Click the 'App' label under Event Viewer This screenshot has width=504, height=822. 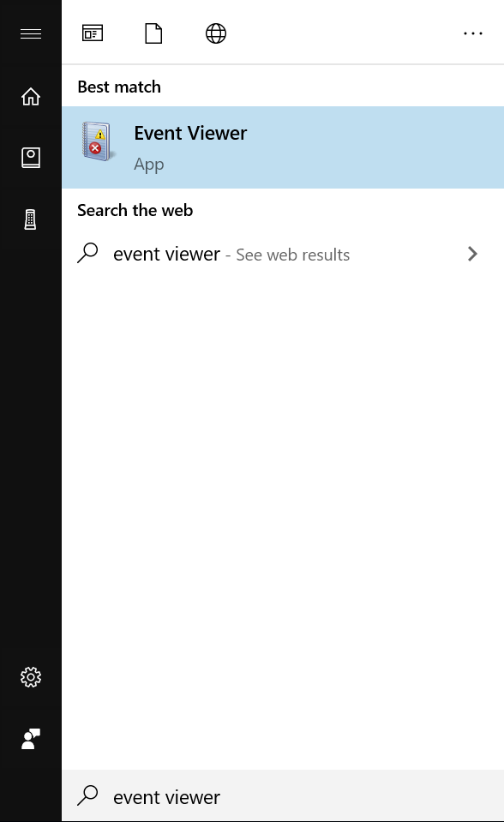coord(149,163)
